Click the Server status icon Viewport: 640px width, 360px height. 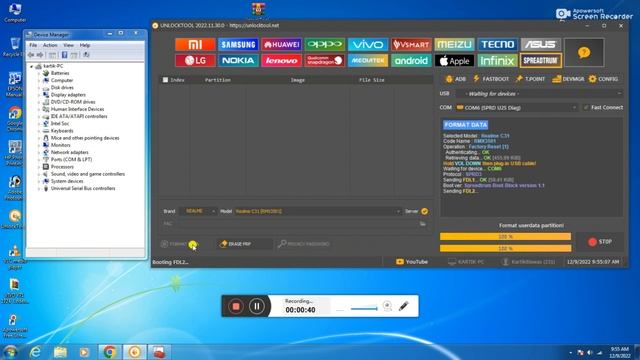(424, 211)
